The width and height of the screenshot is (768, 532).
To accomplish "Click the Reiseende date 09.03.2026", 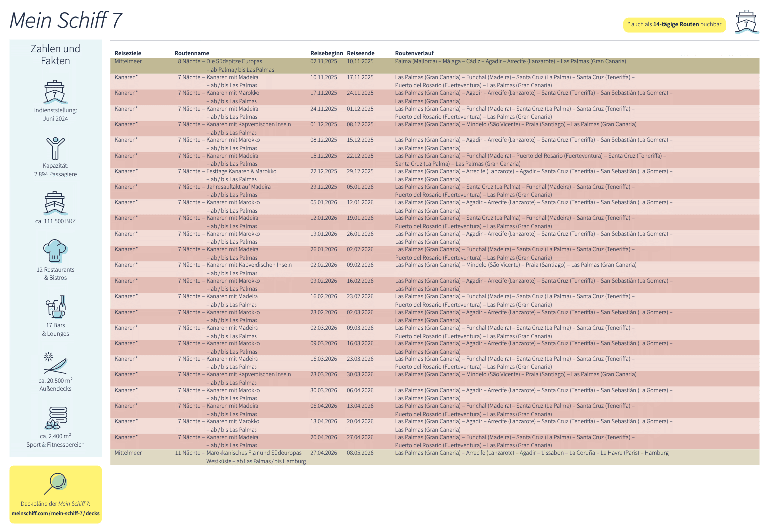I will (360, 328).
